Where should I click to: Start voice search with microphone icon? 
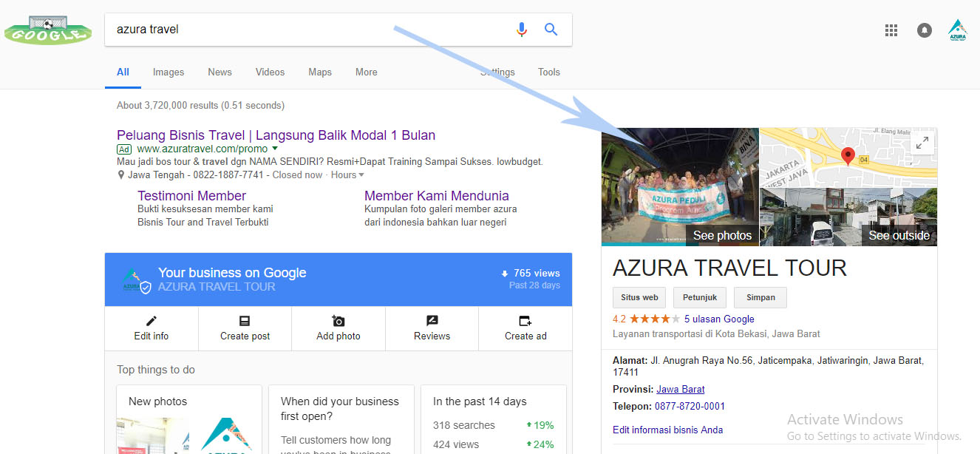pos(522,30)
